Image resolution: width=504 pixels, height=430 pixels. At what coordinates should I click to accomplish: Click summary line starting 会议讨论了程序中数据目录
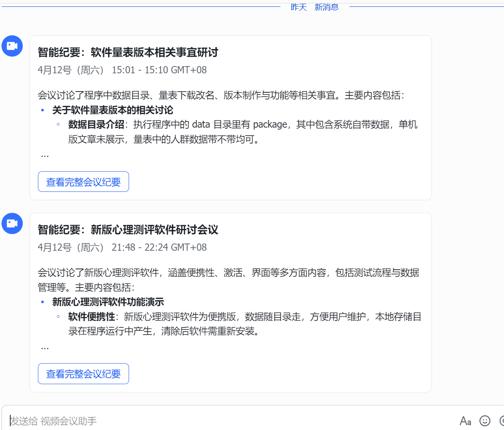click(221, 95)
